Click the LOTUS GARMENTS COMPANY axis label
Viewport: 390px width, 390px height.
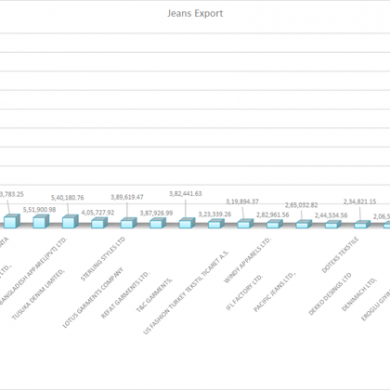point(93,298)
